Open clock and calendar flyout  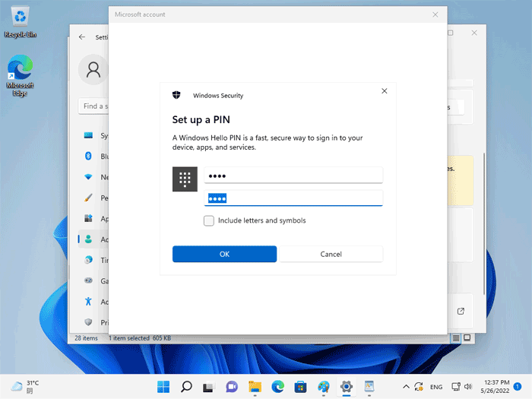(495, 387)
